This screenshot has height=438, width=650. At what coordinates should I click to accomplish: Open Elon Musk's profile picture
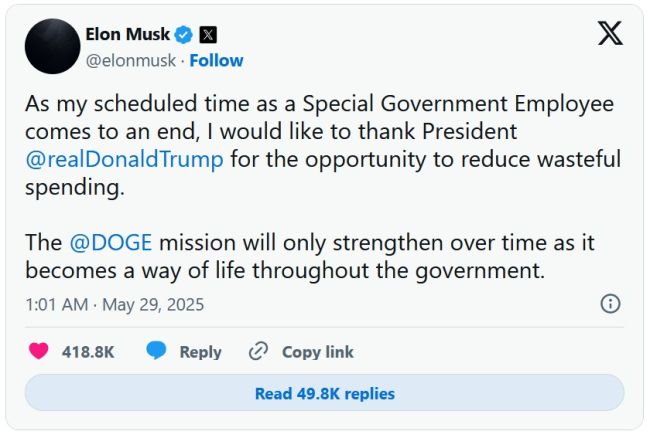pos(52,46)
